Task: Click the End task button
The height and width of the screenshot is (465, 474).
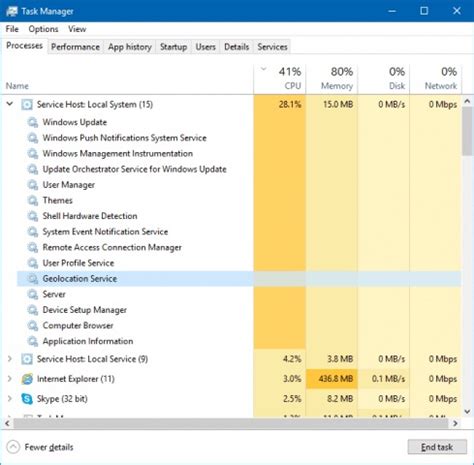Action: (x=437, y=447)
